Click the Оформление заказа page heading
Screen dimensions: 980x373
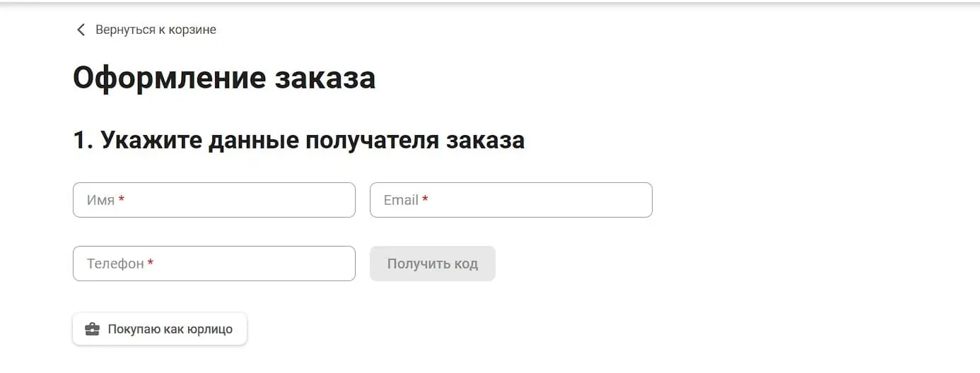click(224, 78)
